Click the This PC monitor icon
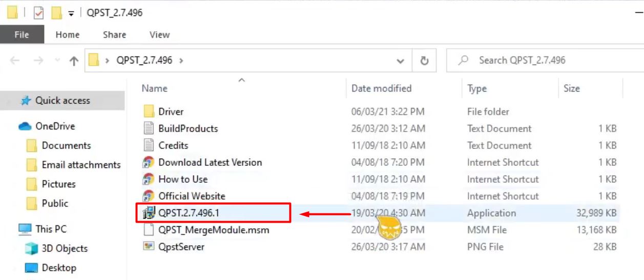Image resolution: width=644 pixels, height=280 pixels. [x=25, y=229]
